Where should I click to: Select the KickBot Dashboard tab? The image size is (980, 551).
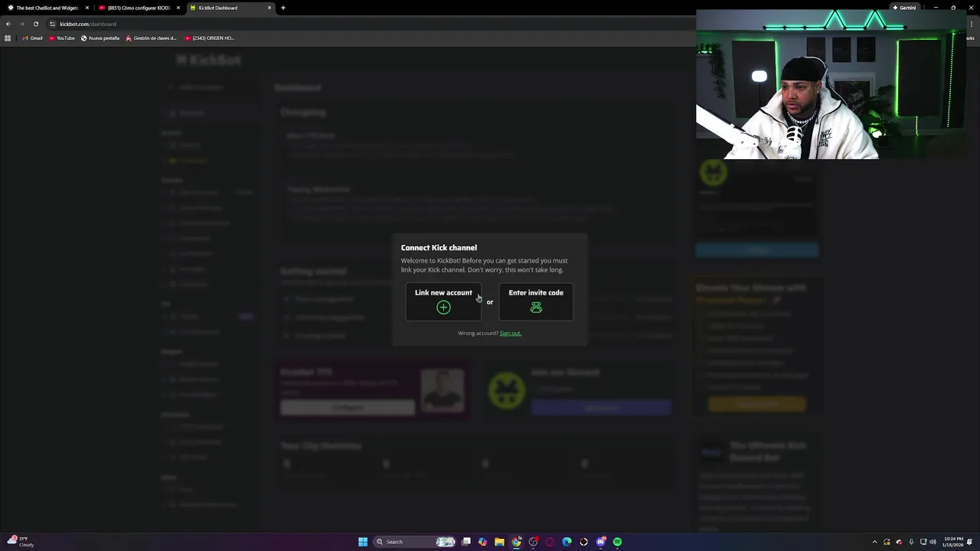coord(230,8)
